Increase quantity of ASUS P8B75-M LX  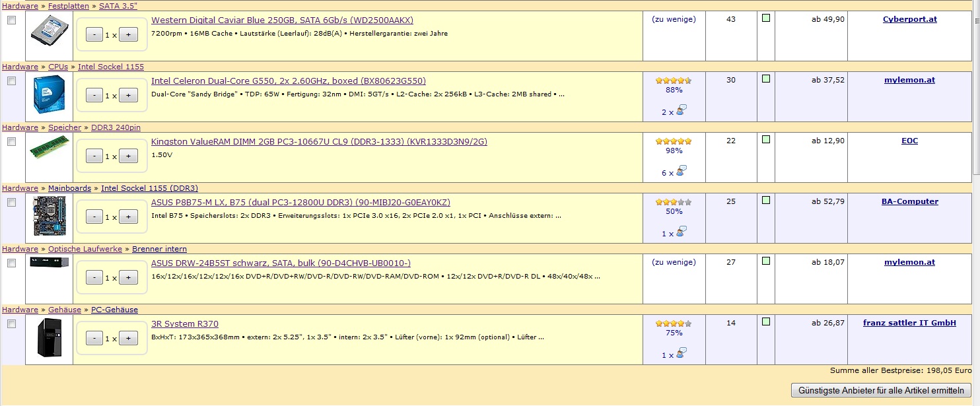point(128,217)
